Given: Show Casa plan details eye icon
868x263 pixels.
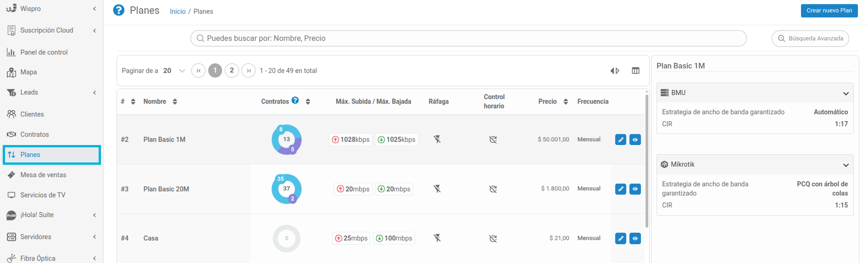Looking at the screenshot, I should 635,238.
